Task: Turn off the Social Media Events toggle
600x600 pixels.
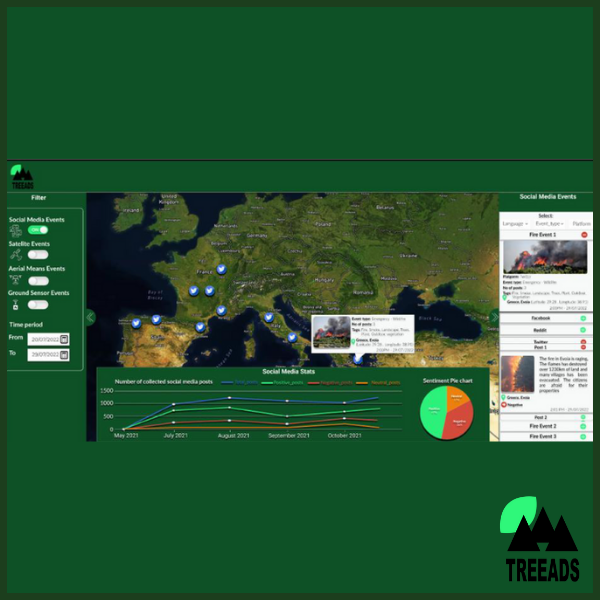Action: (38, 230)
